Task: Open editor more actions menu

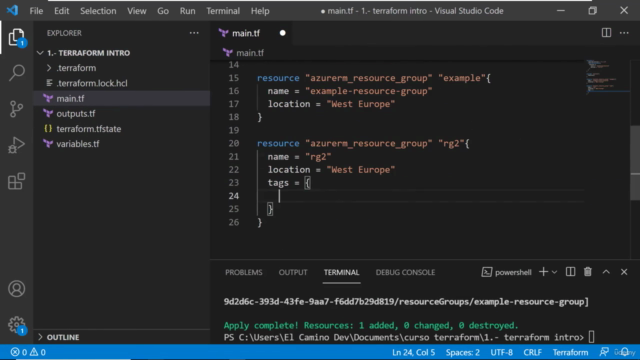Action: [624, 33]
